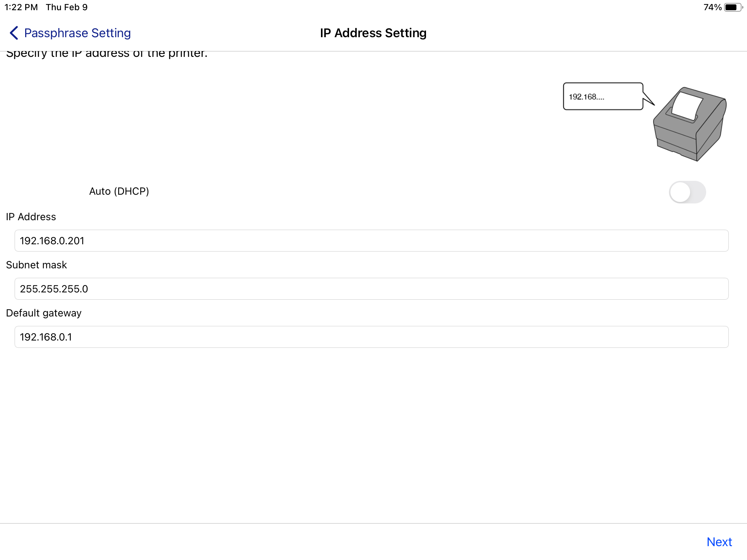Screen dimensions: 747x560
Task: Tap the Auto (DHCP) label text
Action: (x=119, y=191)
